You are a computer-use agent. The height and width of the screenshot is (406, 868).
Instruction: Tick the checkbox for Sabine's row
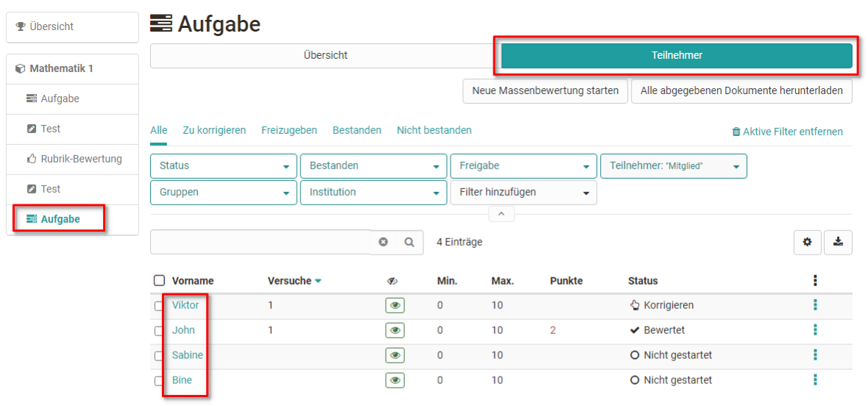(158, 355)
